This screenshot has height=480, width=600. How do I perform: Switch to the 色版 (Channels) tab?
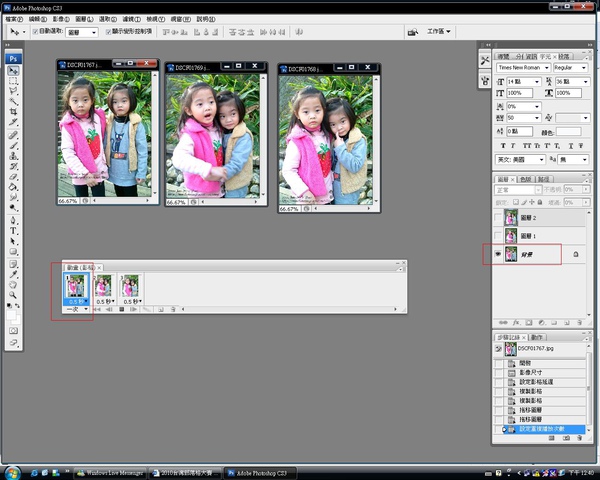[526, 179]
